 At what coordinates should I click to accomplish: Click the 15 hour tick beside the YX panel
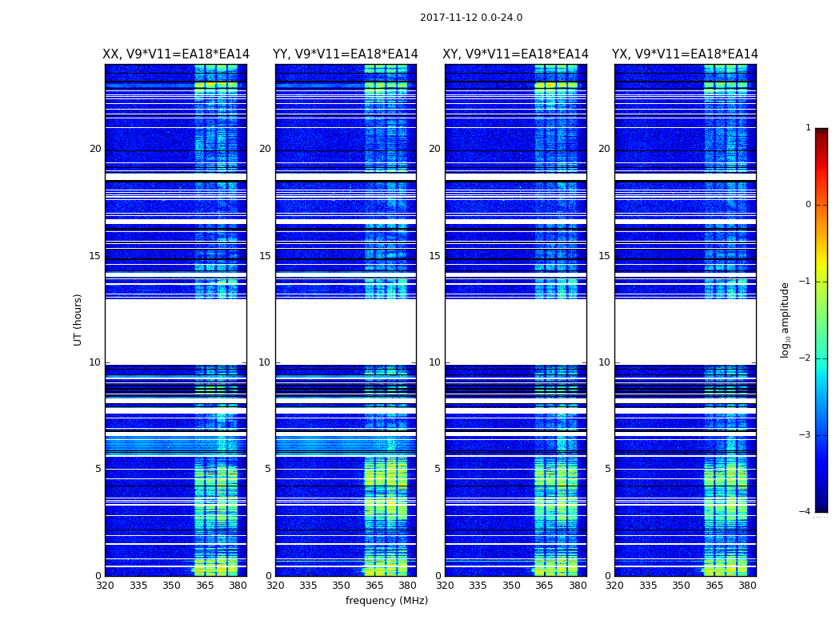[x=604, y=256]
